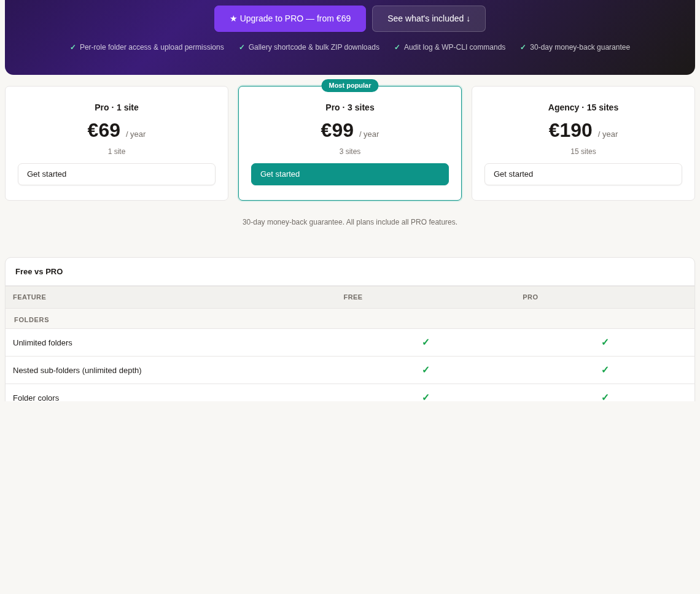This screenshot has height=594, width=700.
Task: Click the FREE column header
Action: 352,297
